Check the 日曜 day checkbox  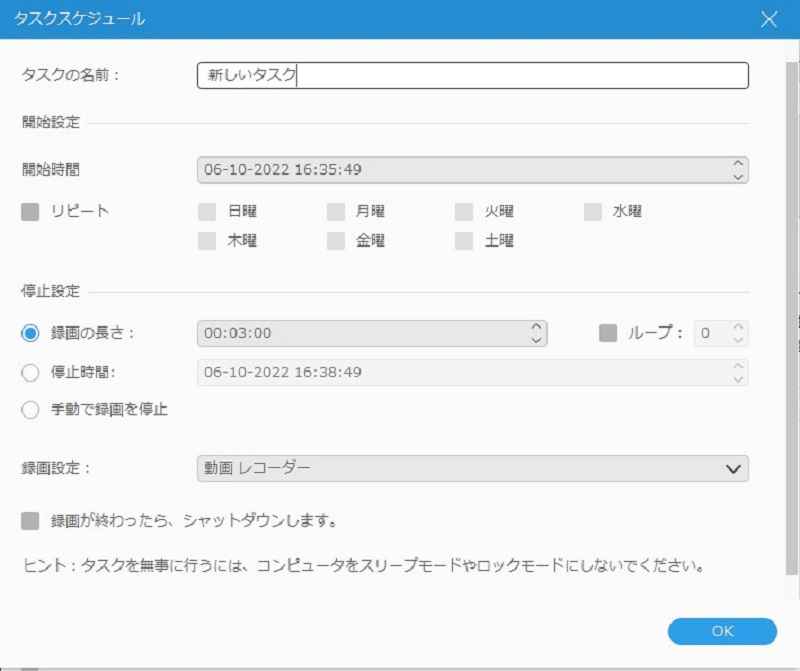click(207, 211)
